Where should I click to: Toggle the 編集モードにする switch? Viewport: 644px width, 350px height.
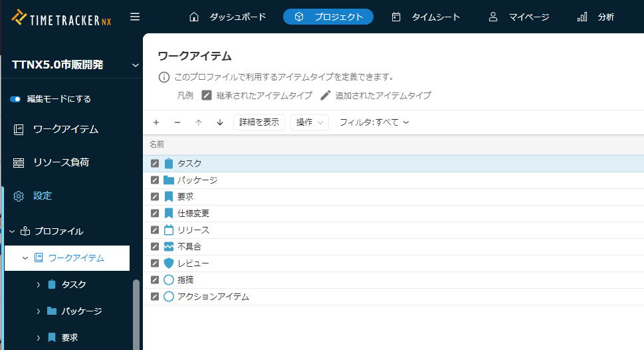point(15,99)
